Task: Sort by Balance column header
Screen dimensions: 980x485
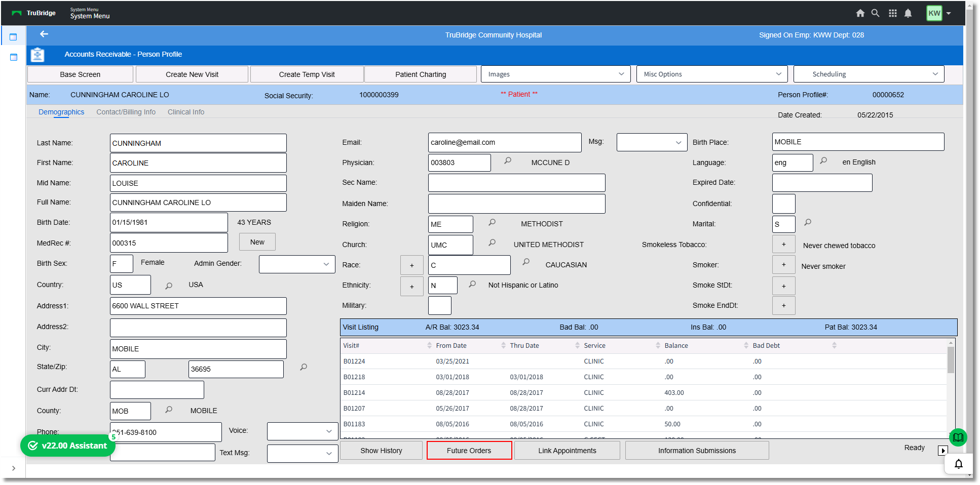Action: (x=676, y=346)
